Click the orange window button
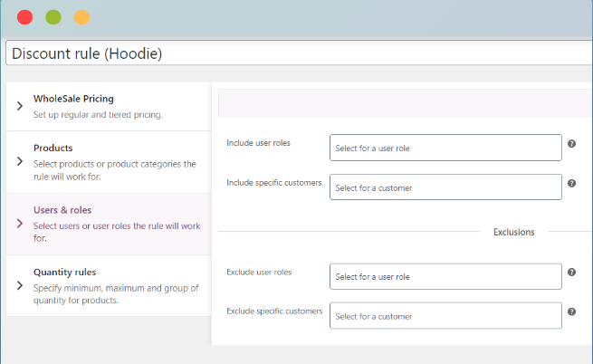This screenshot has height=364, width=593. 81,17
